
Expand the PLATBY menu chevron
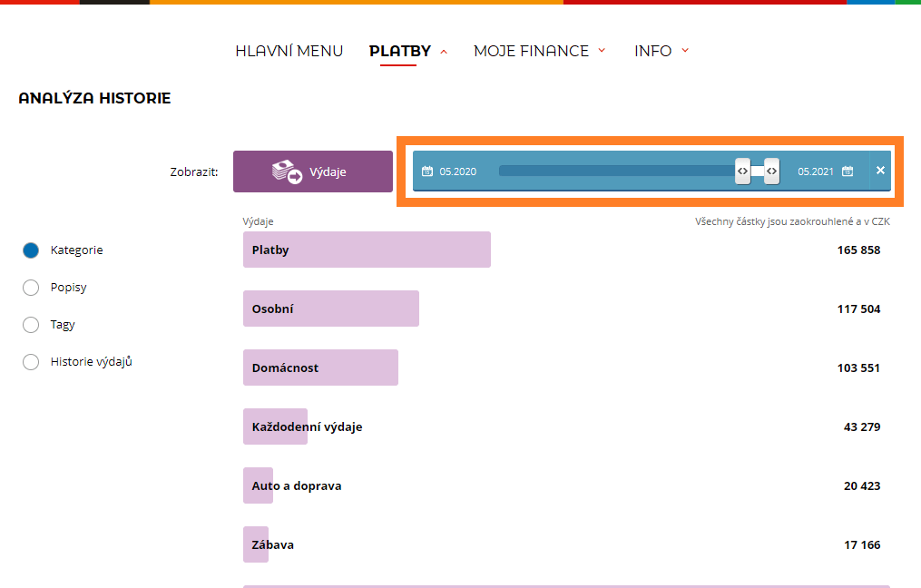pos(444,52)
